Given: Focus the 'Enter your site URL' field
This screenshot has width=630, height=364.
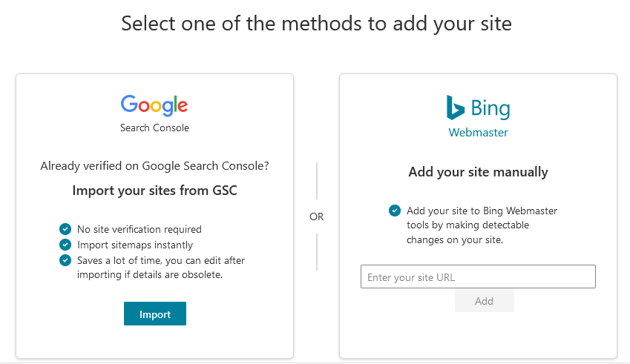Looking at the screenshot, I should pyautogui.click(x=478, y=277).
